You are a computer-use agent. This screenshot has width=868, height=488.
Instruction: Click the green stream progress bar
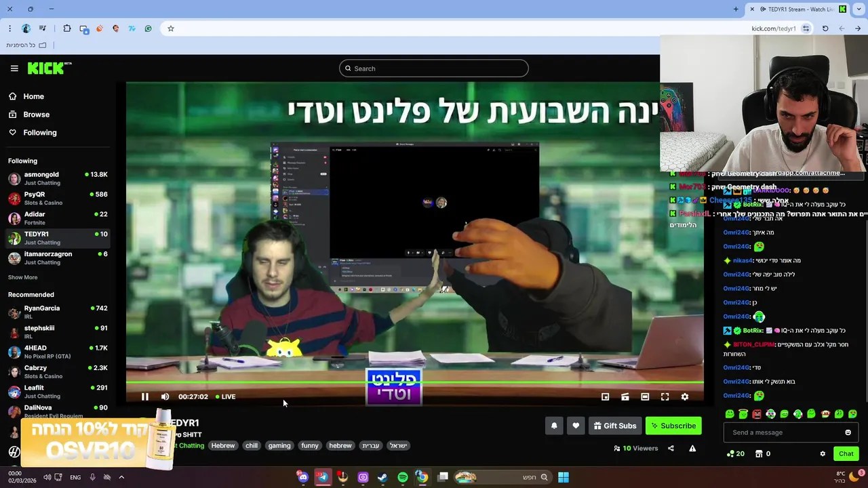tap(414, 383)
